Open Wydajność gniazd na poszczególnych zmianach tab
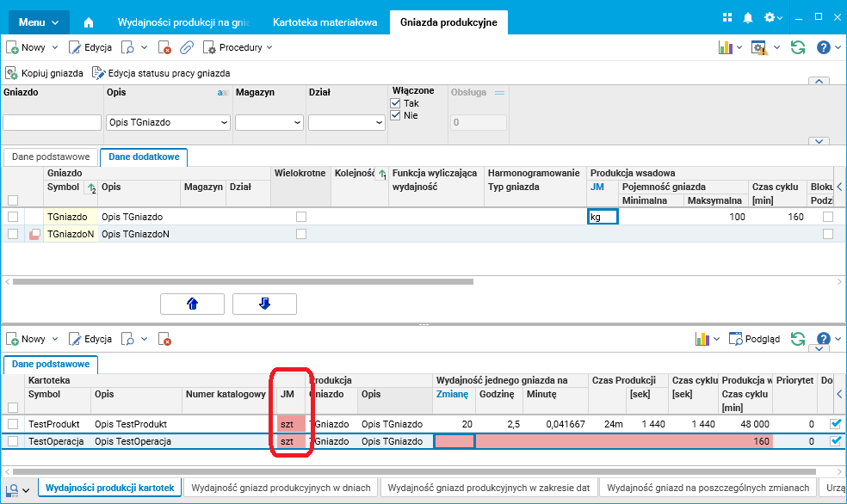This screenshot has height=504, width=847. [708, 488]
